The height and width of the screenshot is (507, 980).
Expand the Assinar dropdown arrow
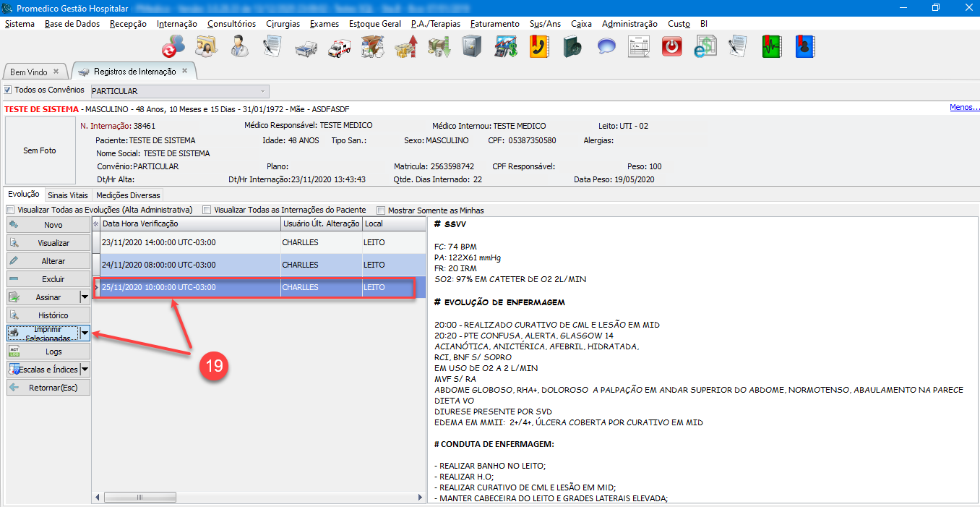[85, 297]
